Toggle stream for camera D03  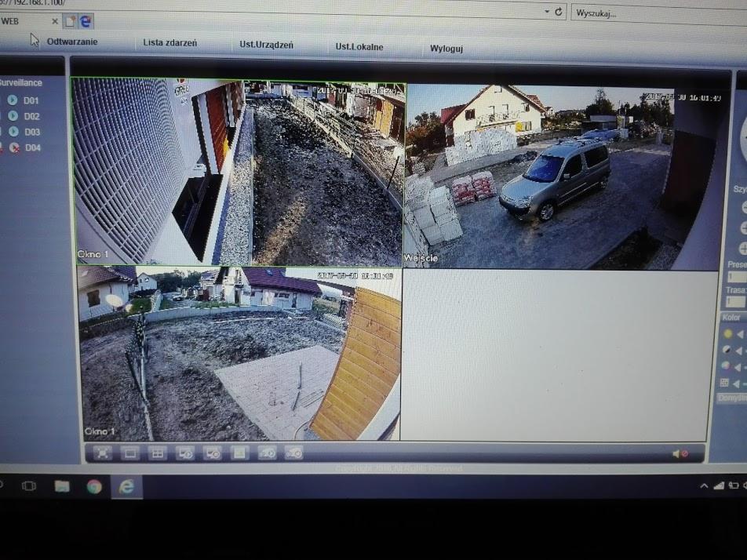click(x=13, y=132)
